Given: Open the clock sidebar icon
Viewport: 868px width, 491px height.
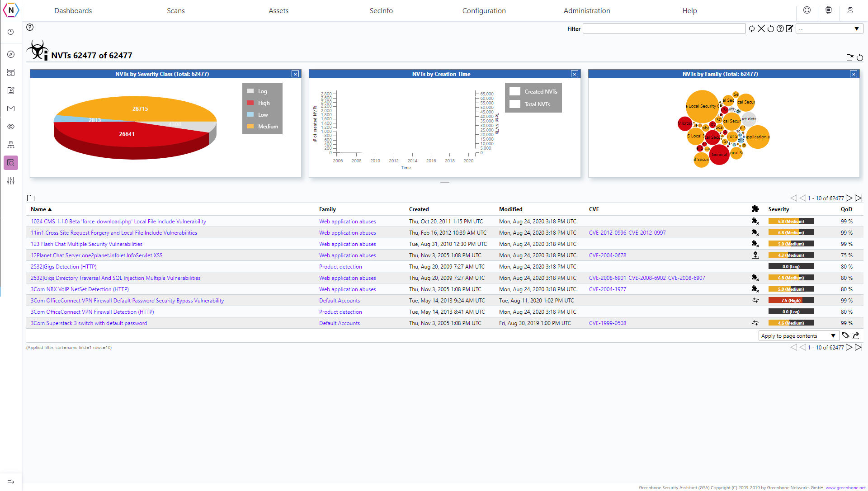Looking at the screenshot, I should pos(11,32).
